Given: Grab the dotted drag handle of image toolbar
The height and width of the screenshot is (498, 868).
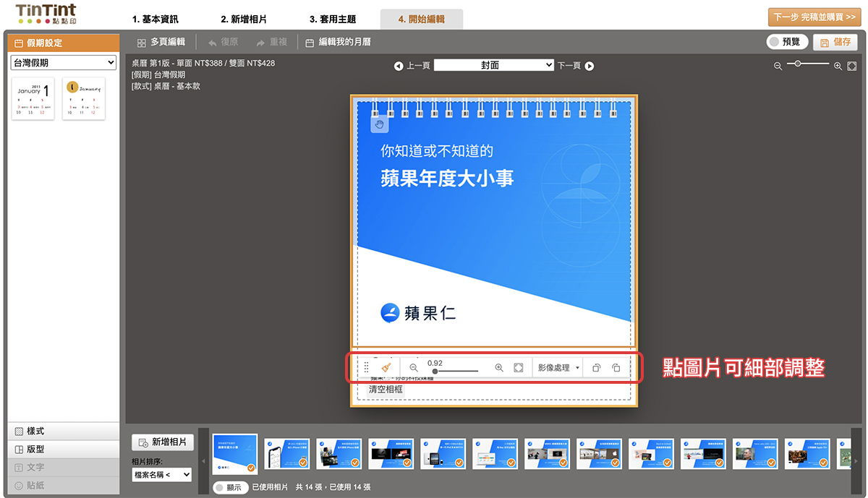Looking at the screenshot, I should pos(366,368).
